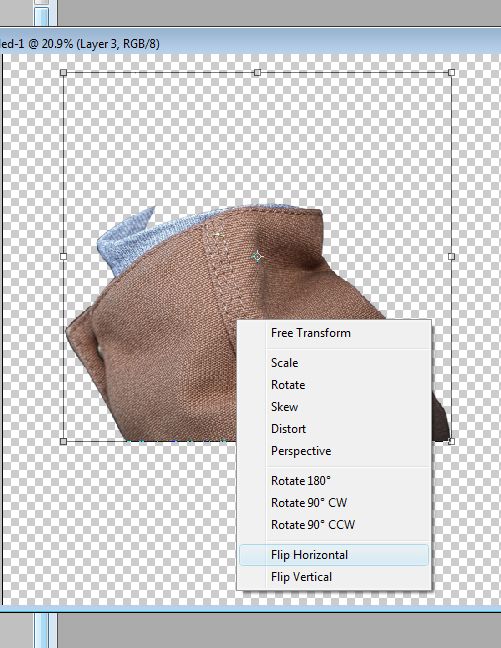The width and height of the screenshot is (501, 648).
Task: Select Scale in the transform menu
Action: pyautogui.click(x=334, y=363)
